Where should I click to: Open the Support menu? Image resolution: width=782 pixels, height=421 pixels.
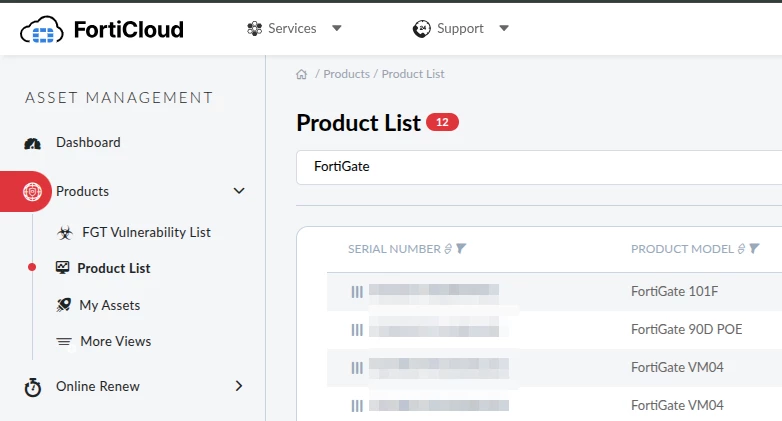[x=461, y=28]
